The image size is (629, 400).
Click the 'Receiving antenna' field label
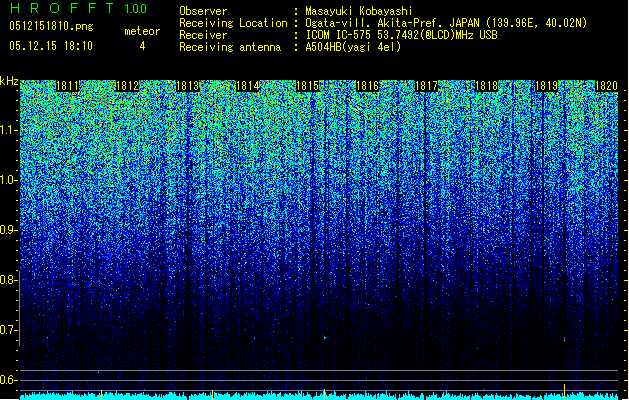[x=230, y=47]
